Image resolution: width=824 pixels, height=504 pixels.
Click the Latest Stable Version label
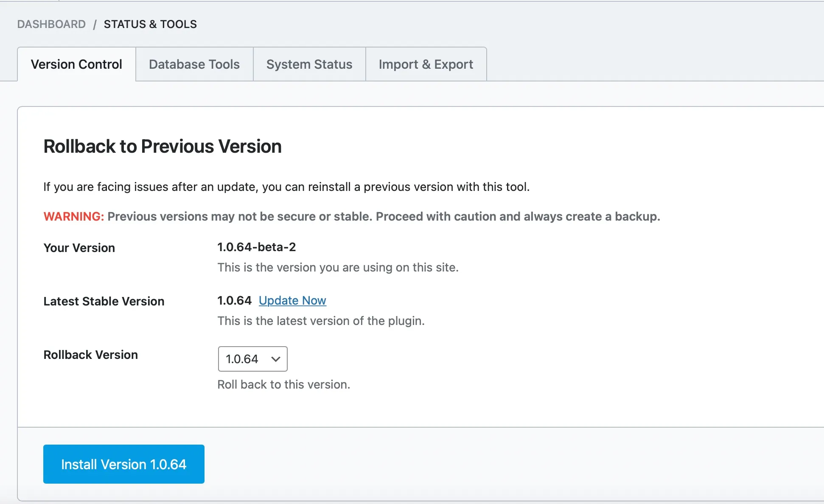[104, 301]
